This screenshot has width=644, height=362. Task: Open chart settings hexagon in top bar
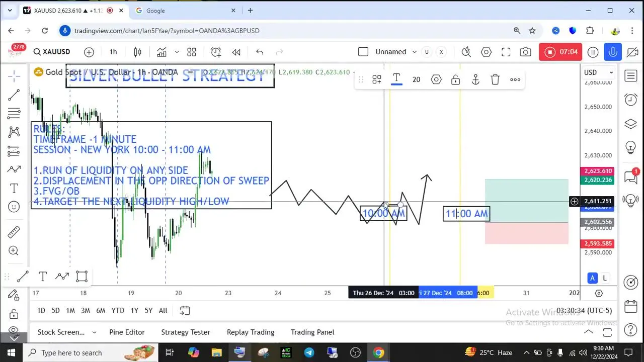(x=486, y=52)
